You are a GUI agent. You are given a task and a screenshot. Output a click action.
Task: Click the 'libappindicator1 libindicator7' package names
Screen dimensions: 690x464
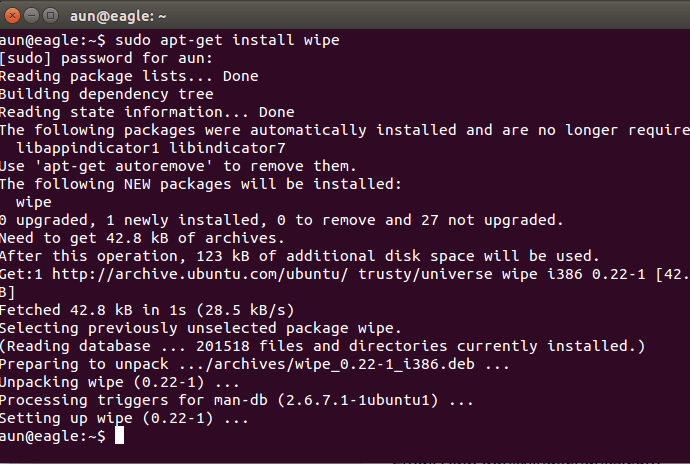coord(151,148)
